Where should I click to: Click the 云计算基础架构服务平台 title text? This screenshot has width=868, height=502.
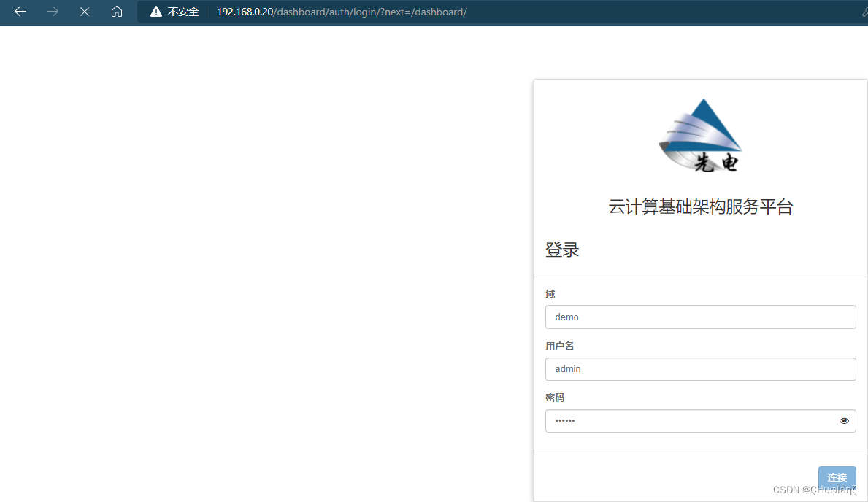700,206
